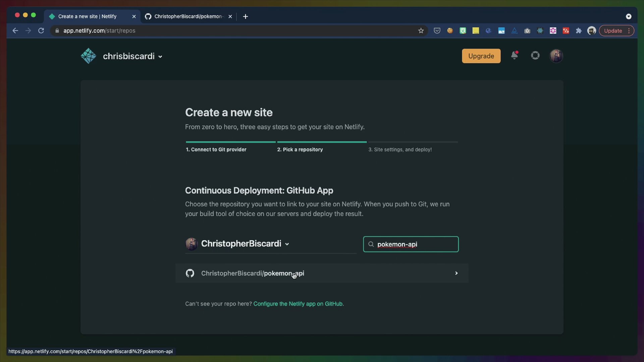Go to step 1 Connect to Git provider
Screen dimensions: 644x362
coord(216,149)
